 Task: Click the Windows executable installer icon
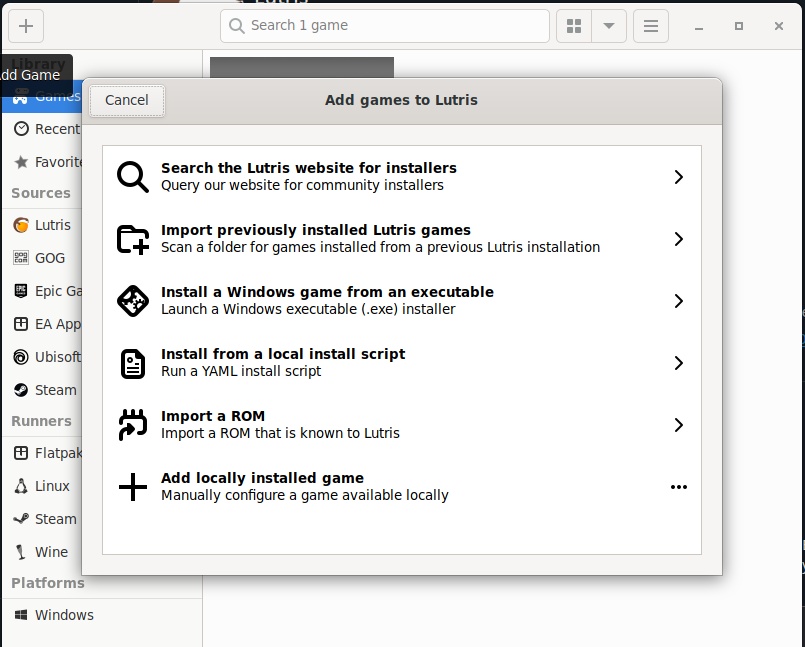(x=133, y=301)
